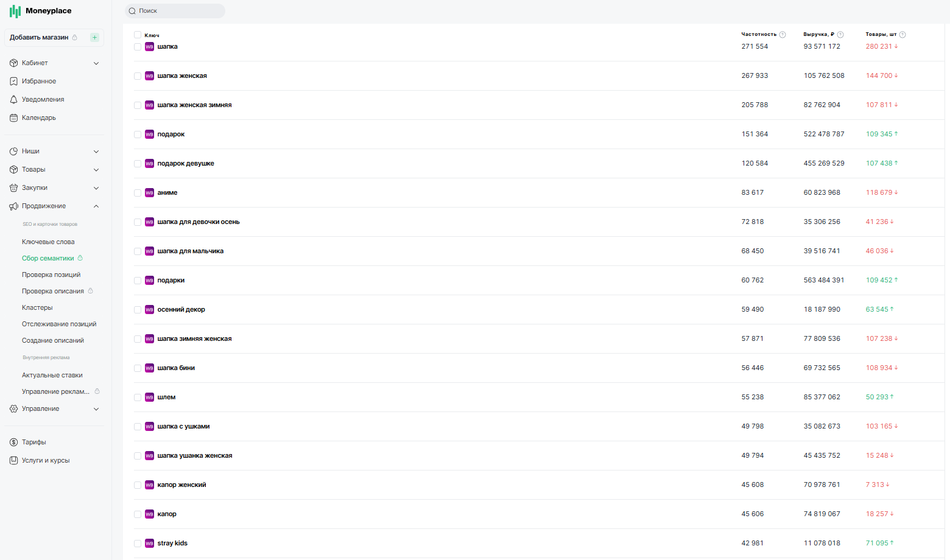Screen dimensions: 950x560
Task: Click the Добавить магазин button
Action: (39, 38)
